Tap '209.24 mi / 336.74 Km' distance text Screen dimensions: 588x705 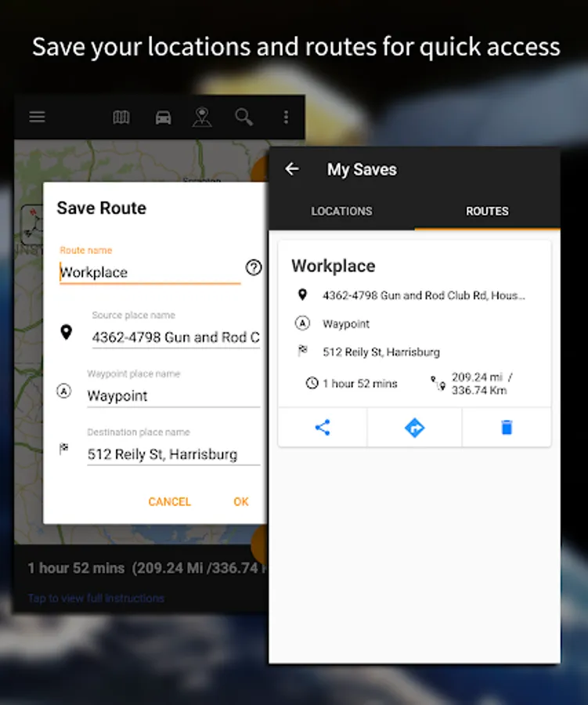(482, 384)
